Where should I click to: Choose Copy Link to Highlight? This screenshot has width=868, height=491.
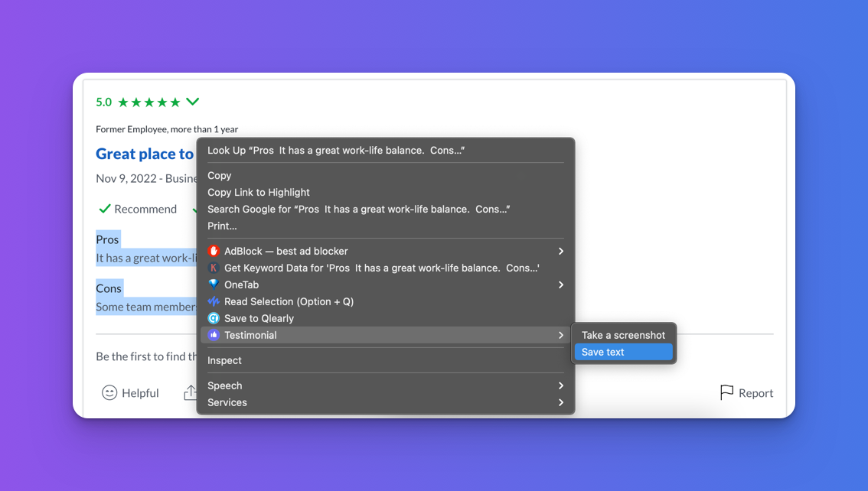click(x=259, y=192)
